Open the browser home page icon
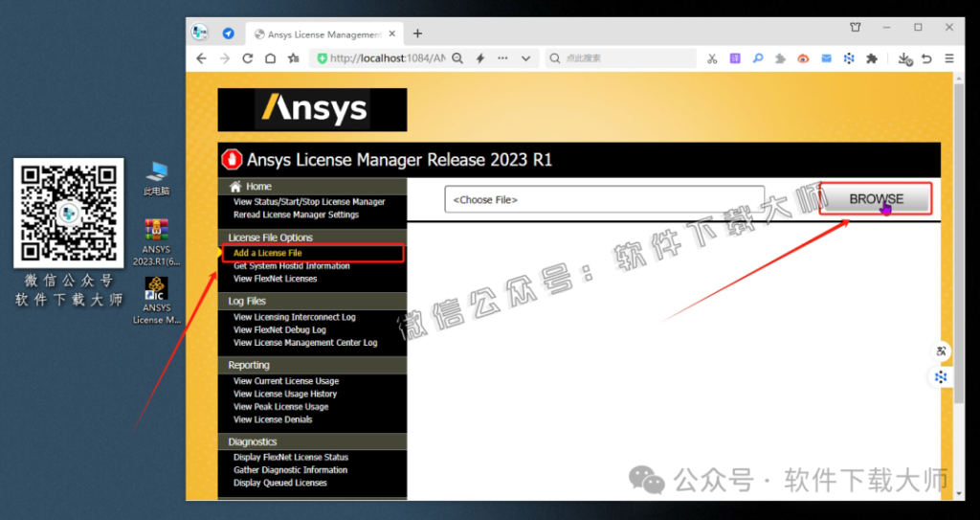The height and width of the screenshot is (520, 980). 270,58
